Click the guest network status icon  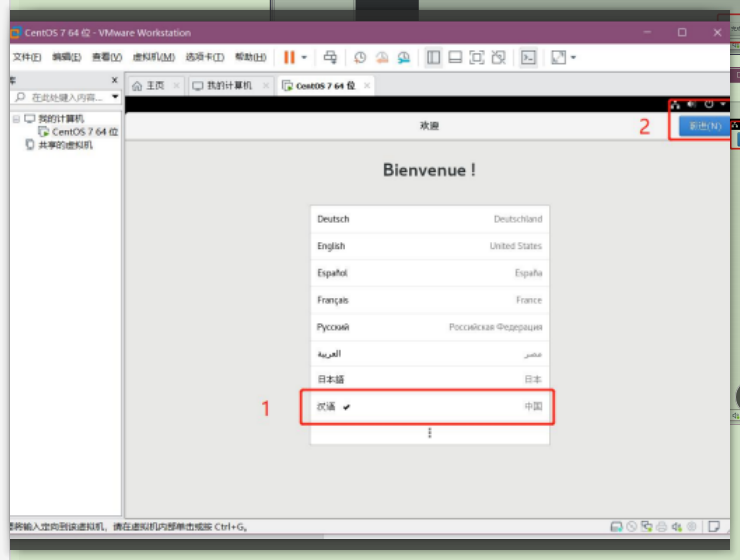point(675,104)
